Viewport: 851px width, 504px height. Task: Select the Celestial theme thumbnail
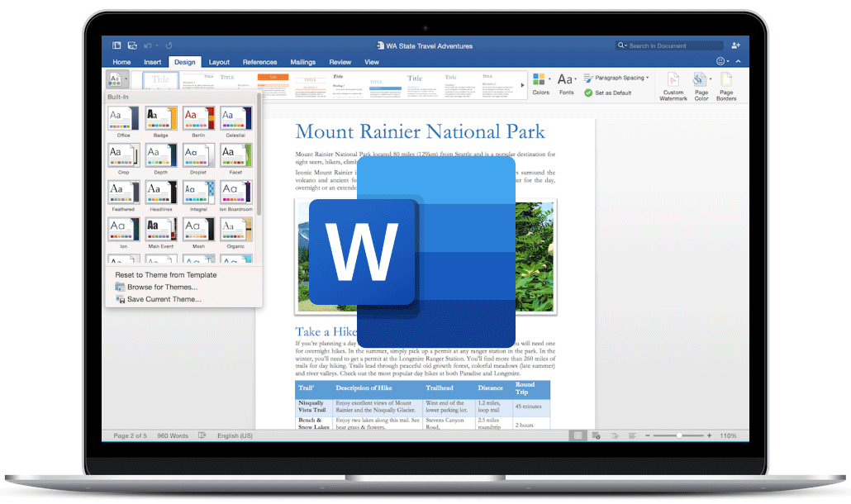point(236,118)
